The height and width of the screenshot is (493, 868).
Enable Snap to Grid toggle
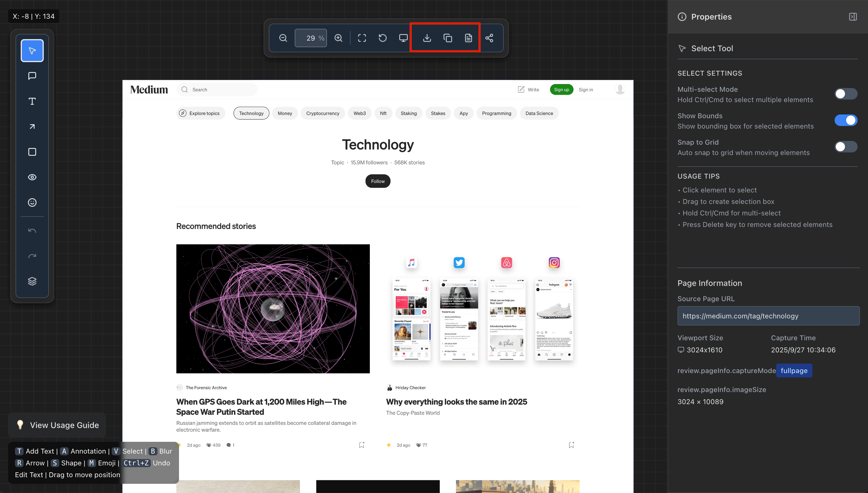[846, 147]
